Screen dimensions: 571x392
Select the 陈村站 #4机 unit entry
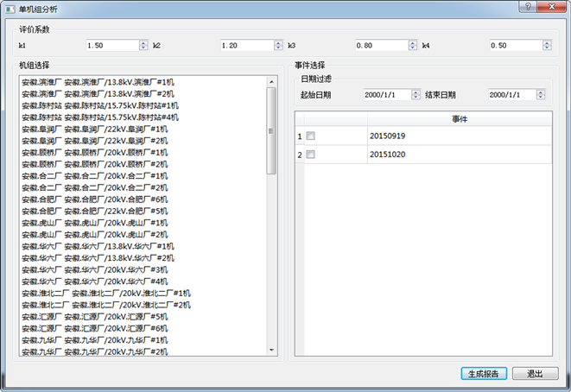(x=99, y=117)
